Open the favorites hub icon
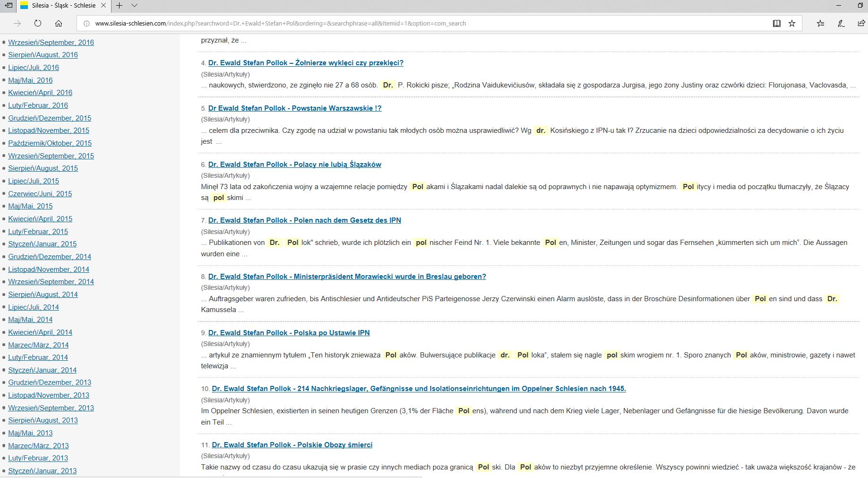This screenshot has height=478, width=868. coord(820,23)
